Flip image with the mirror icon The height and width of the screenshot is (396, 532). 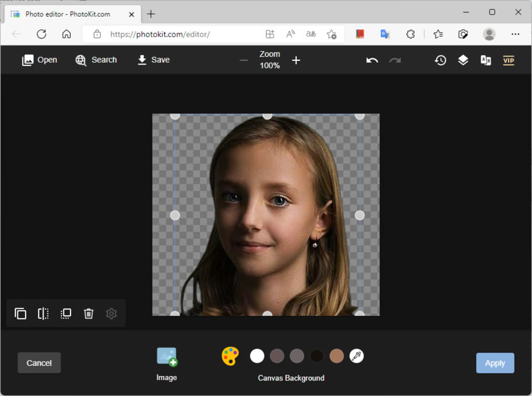pos(43,313)
